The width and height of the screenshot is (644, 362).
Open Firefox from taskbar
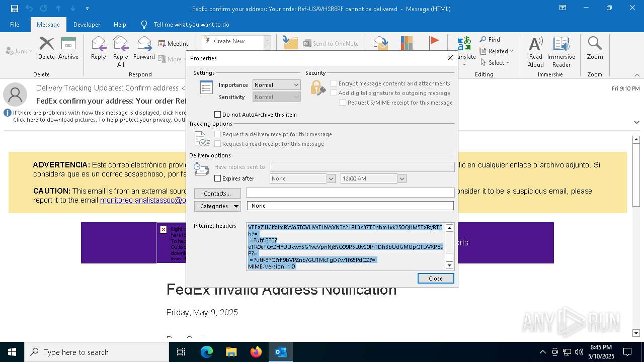pos(256,352)
